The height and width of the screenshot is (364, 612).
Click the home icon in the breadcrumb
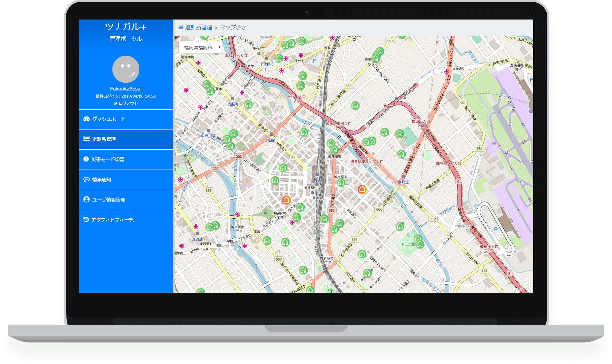(181, 27)
